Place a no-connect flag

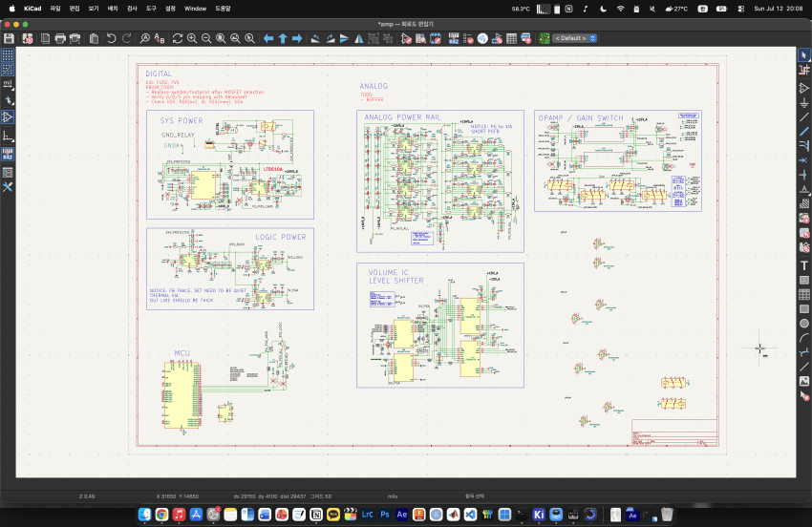[x=803, y=160]
